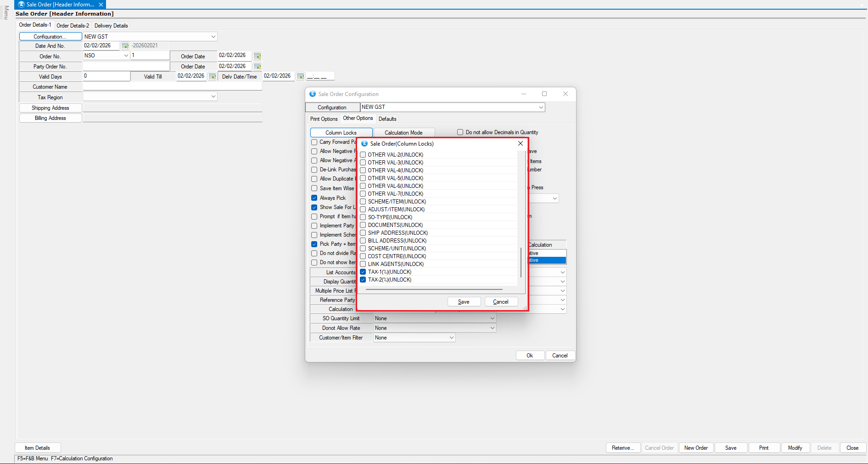Viewport: 868px width, 464px height.
Task: Enable the SHIP ADDRESS(UNLOCK) checkbox
Action: click(363, 233)
